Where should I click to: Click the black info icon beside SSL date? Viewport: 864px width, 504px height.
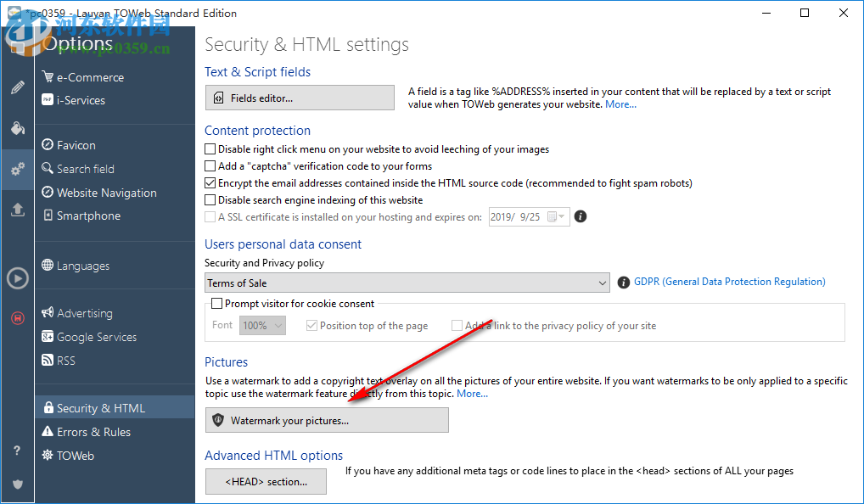coord(581,216)
